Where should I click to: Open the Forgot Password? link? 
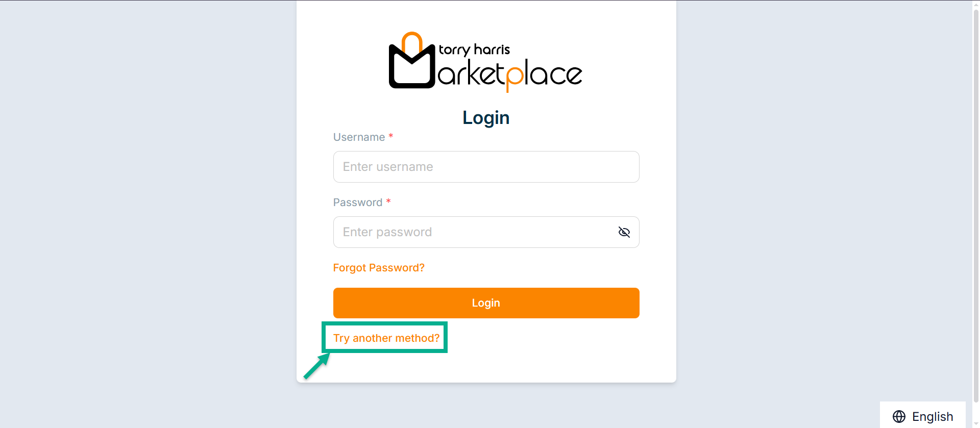379,268
